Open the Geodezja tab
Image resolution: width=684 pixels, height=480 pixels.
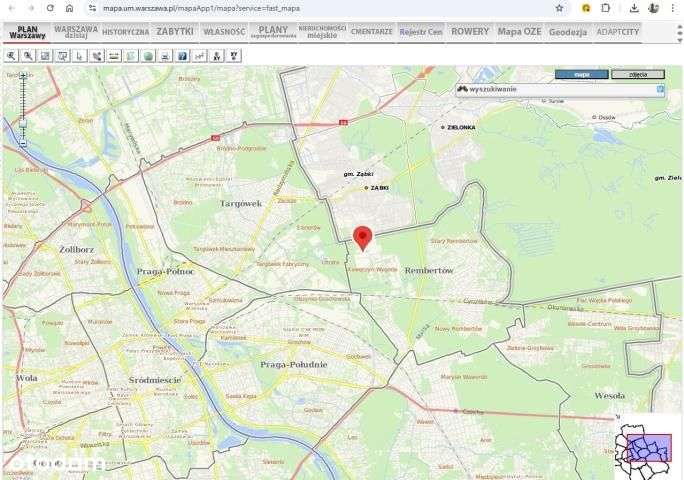click(568, 32)
